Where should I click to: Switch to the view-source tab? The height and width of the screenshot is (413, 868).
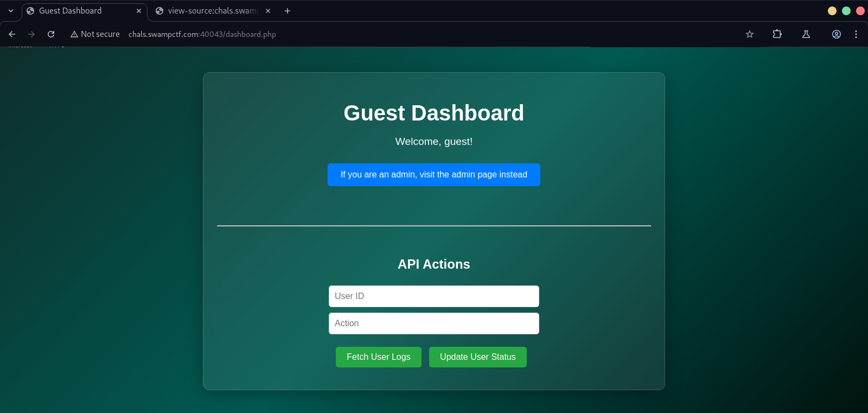tap(209, 11)
